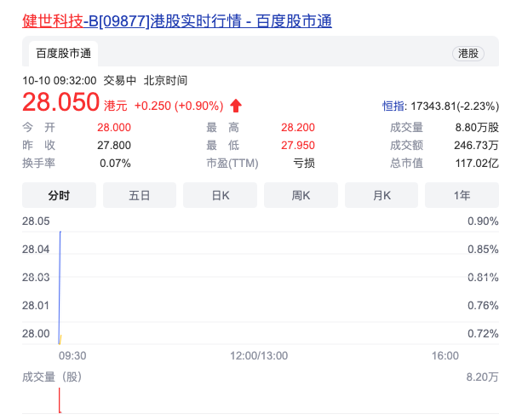Click the red up-arrow price icon
The height and width of the screenshot is (420, 522).
(236, 106)
